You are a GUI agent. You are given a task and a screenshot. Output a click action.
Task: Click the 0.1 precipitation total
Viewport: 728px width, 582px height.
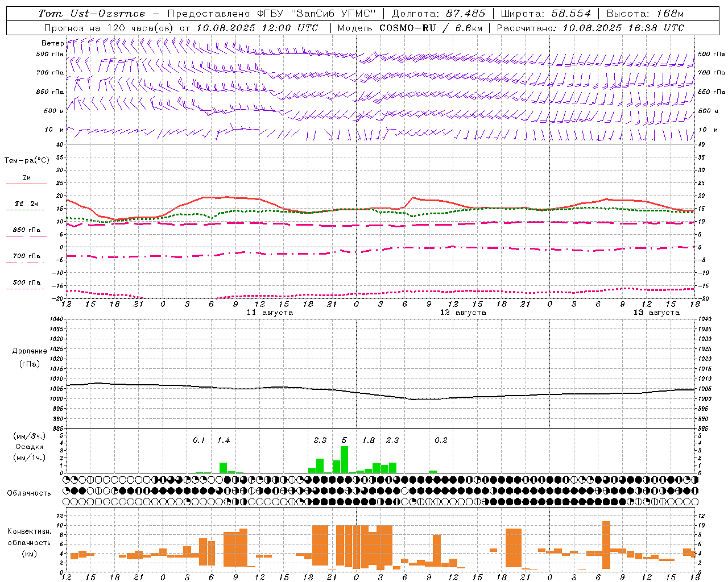click(x=198, y=440)
